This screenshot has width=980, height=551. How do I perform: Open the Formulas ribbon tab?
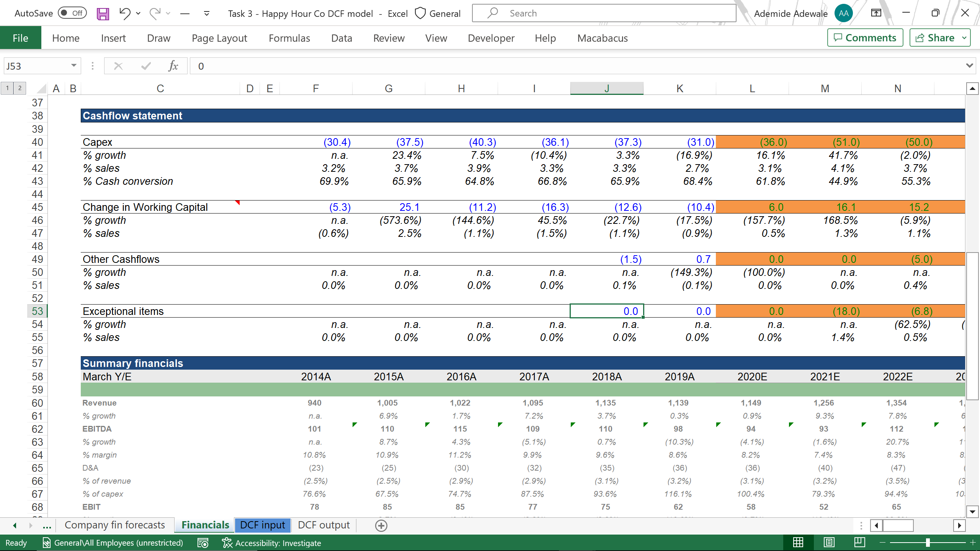pos(289,38)
